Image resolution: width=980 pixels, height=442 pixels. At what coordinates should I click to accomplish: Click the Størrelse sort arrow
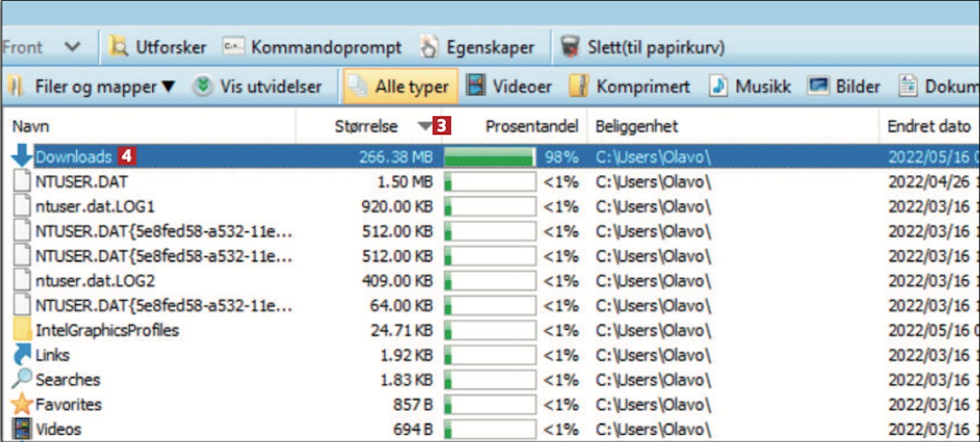425,126
